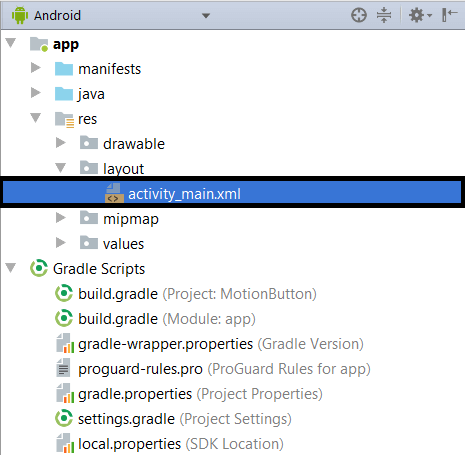Expand the manifests folder arrow
Viewport: 465px width, 455px height.
click(x=36, y=68)
